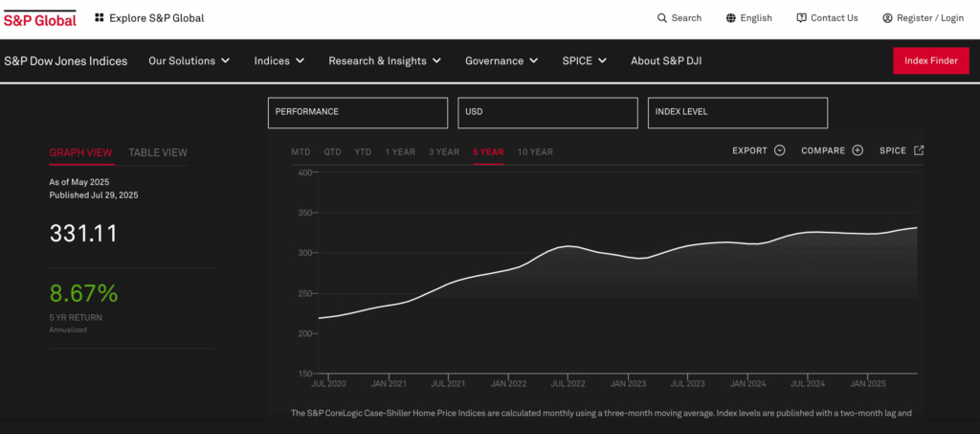The height and width of the screenshot is (434, 980).
Task: Click the globe language icon
Action: [731, 18]
